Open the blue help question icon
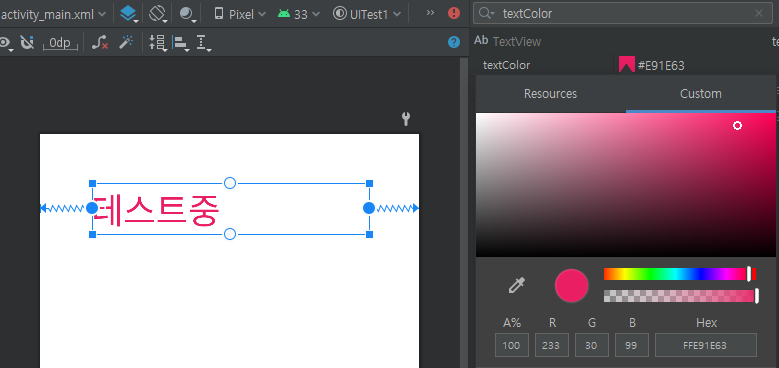Viewport: 779px width, 368px height. 454,42
